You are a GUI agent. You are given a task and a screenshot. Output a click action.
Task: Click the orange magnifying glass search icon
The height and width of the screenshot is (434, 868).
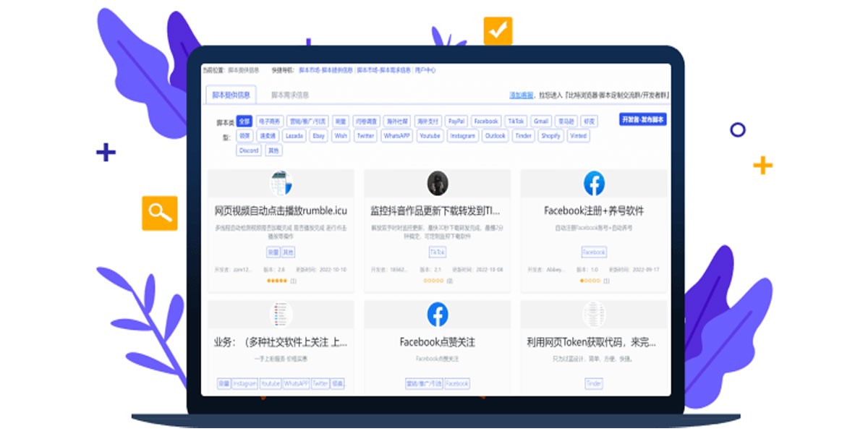159,213
